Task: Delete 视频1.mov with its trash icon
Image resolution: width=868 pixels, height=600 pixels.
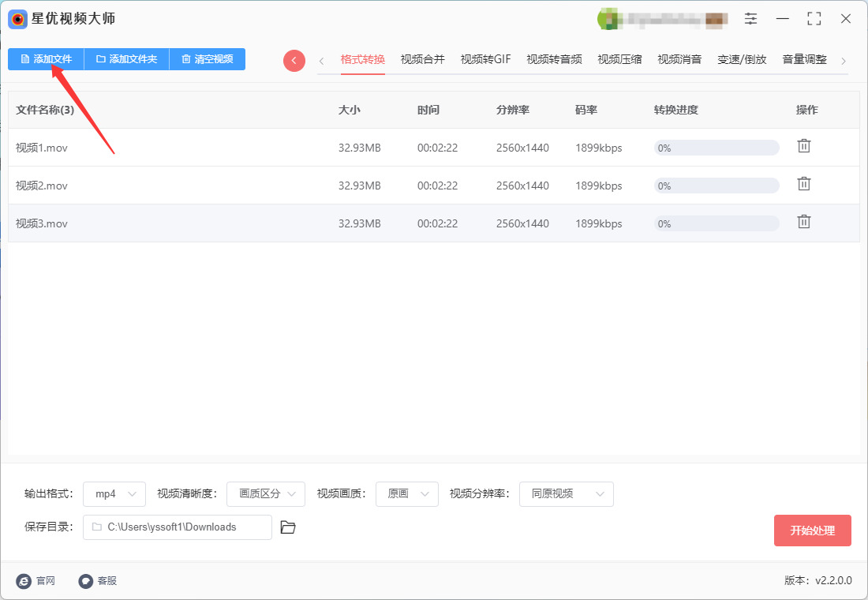Action: coord(804,146)
